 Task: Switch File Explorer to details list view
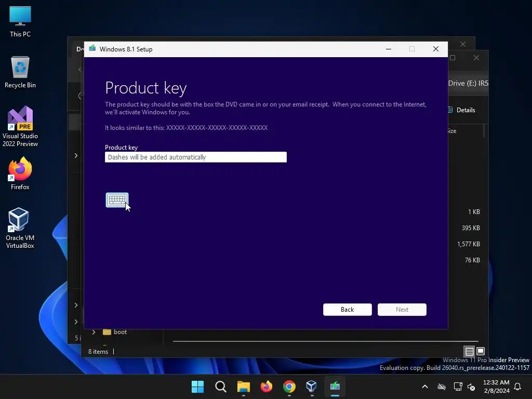tap(469, 351)
